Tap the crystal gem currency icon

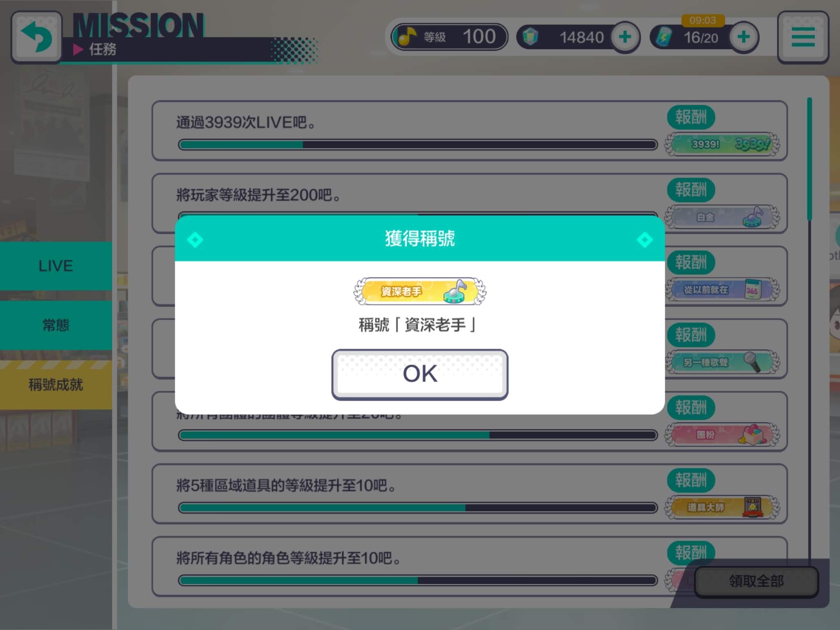point(530,37)
